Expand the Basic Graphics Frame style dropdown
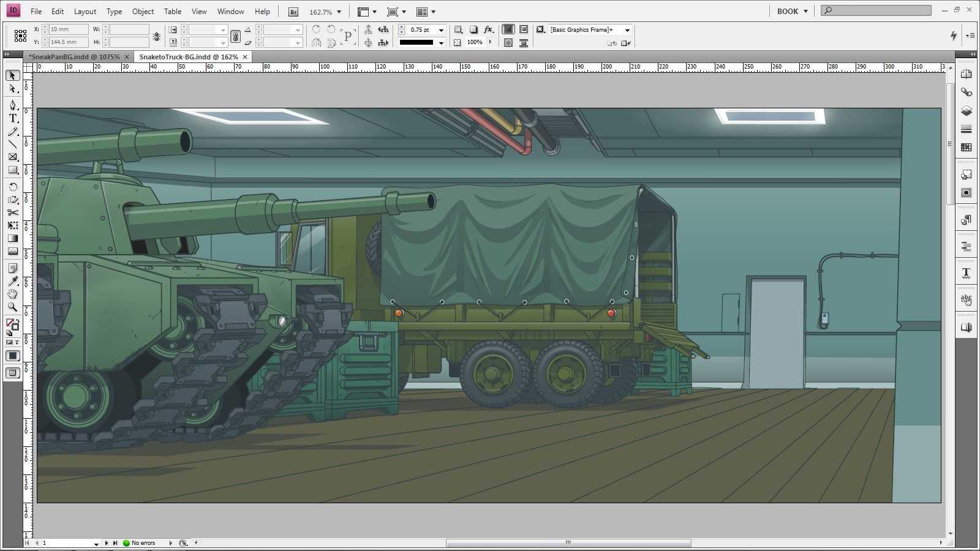This screenshot has width=980, height=551. (627, 30)
